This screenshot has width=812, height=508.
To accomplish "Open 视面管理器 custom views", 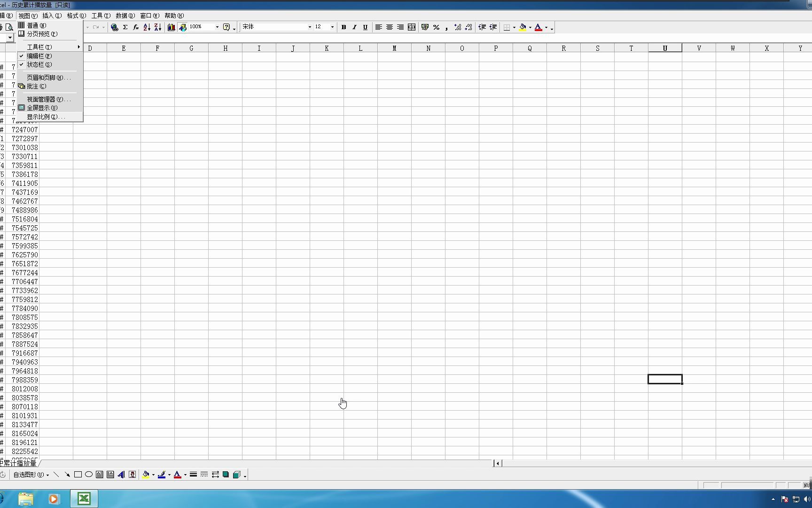I will pyautogui.click(x=50, y=99).
